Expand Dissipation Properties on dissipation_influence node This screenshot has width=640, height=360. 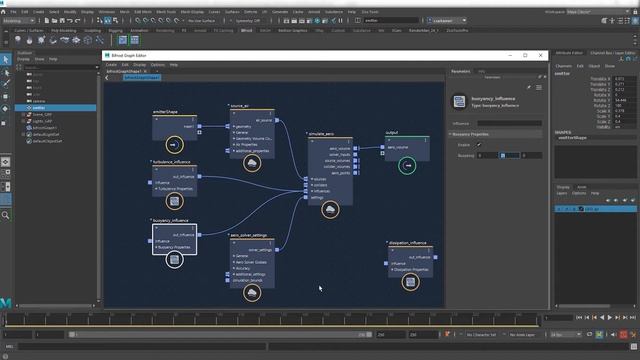[392, 270]
